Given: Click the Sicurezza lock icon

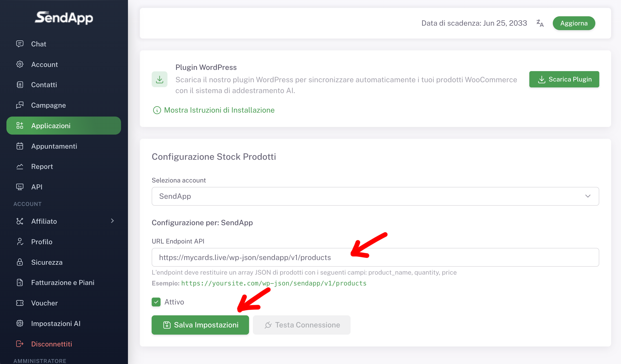Looking at the screenshot, I should [20, 262].
